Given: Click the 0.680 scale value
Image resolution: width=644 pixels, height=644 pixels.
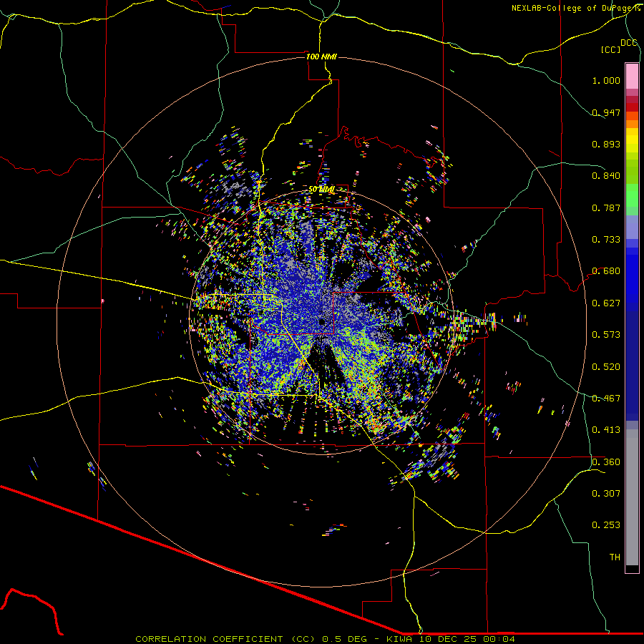Looking at the screenshot, I should (606, 271).
